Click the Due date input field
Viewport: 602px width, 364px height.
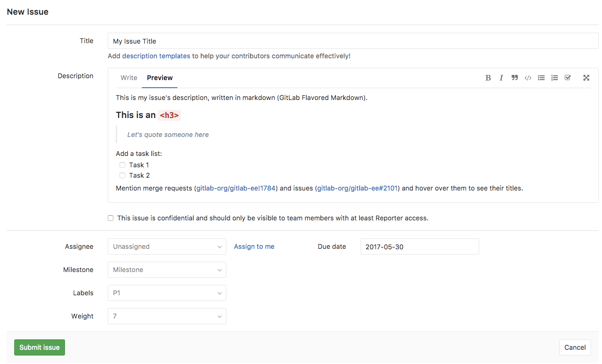419,246
